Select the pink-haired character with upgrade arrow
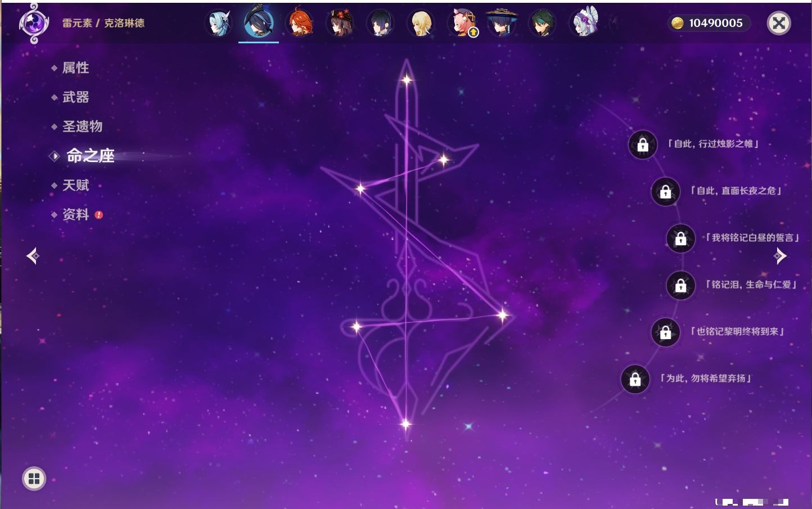This screenshot has height=509, width=812. [462, 24]
